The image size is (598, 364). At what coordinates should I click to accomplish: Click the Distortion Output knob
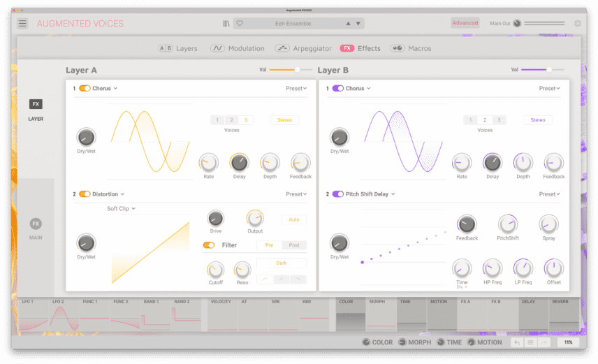point(255,218)
